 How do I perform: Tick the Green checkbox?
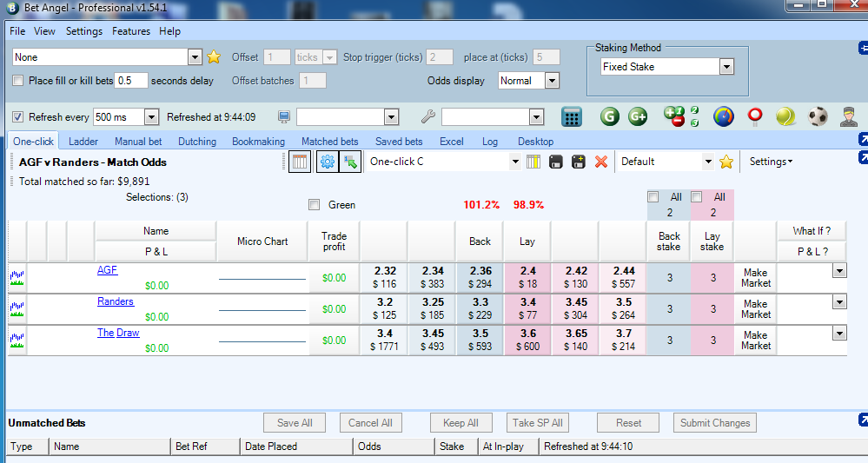pyautogui.click(x=315, y=205)
